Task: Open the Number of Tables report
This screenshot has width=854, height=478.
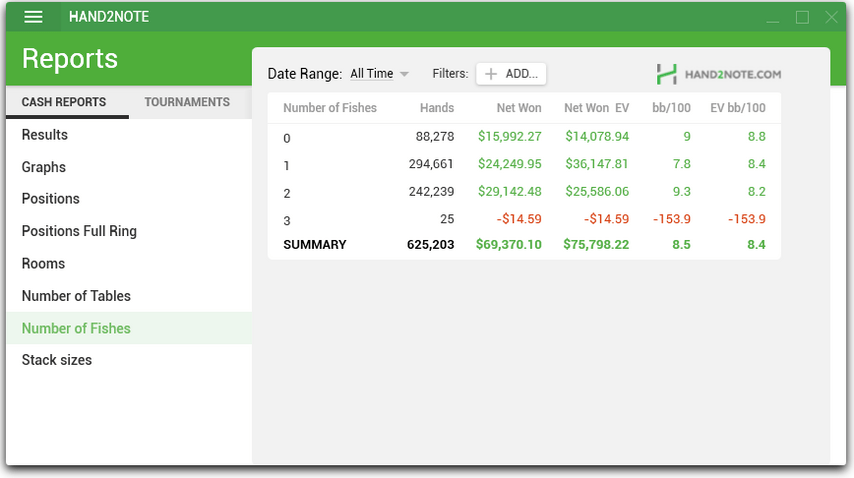Action: coord(129,296)
